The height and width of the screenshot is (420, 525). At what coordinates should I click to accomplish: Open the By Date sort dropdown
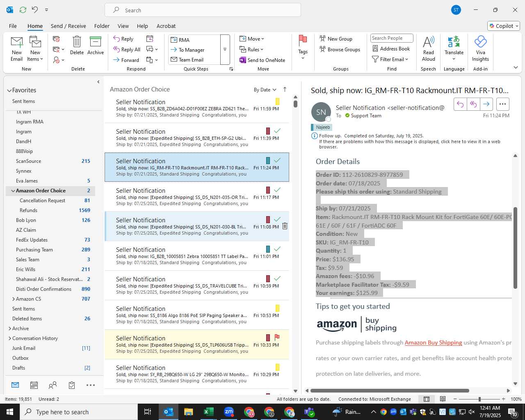[265, 90]
